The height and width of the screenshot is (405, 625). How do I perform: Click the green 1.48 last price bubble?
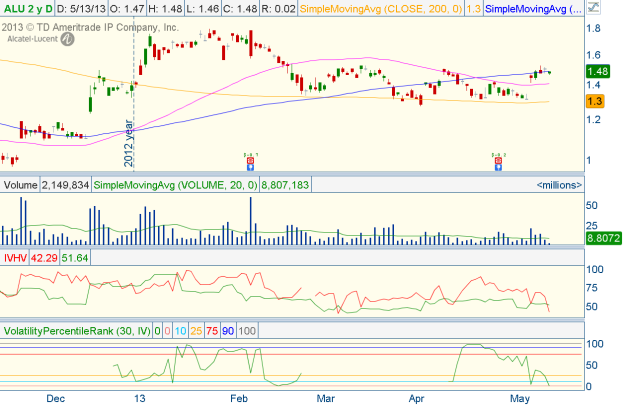(598, 71)
